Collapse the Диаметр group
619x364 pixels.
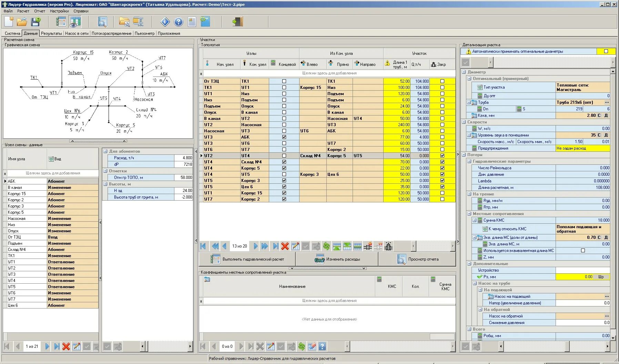pyautogui.click(x=464, y=72)
